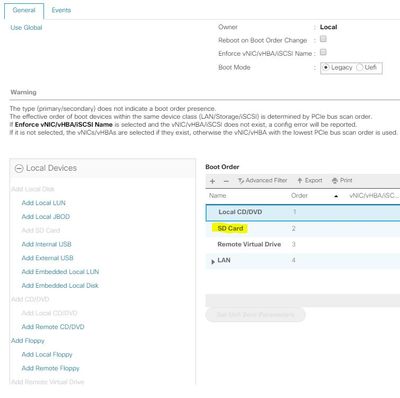400x398 pixels.
Task: Click Add Embedded Local LUN link
Action: point(60,272)
